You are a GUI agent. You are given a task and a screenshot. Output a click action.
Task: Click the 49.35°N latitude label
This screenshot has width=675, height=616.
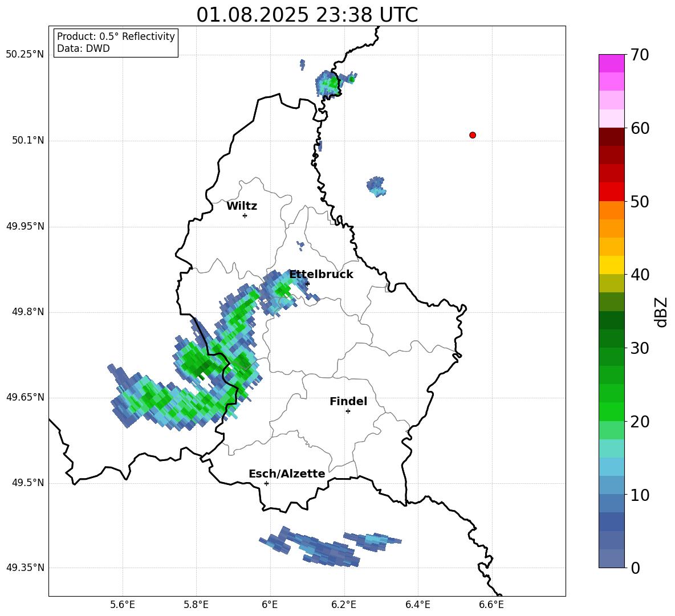coord(25,568)
